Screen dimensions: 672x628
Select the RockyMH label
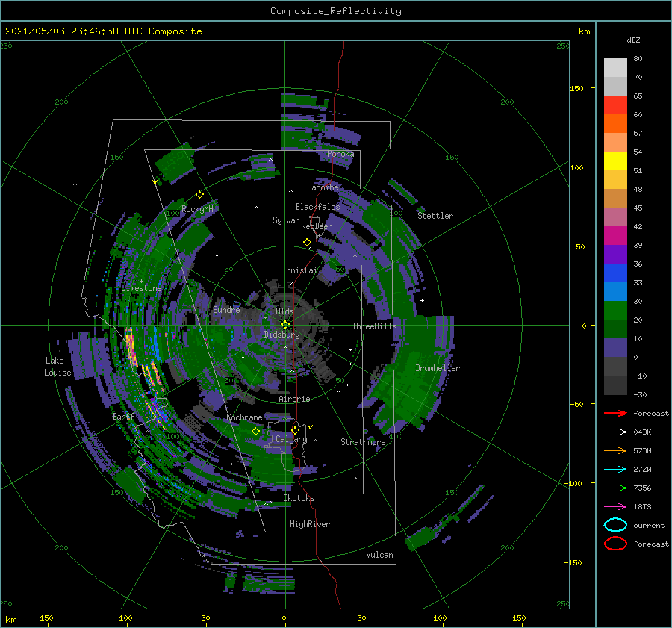click(x=197, y=209)
